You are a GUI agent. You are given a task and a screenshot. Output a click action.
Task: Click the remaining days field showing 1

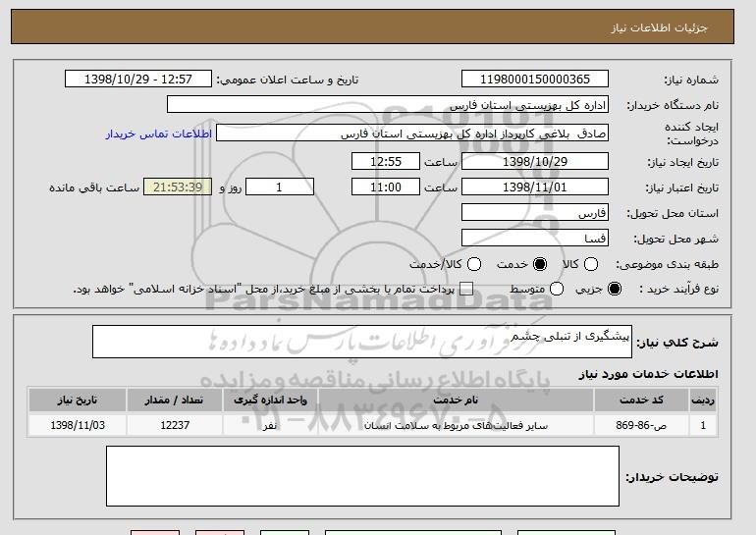point(280,187)
